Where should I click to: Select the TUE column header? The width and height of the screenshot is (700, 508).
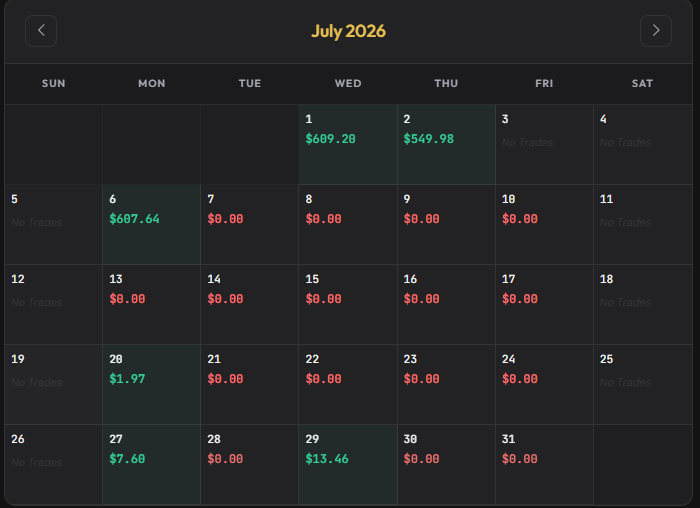pyautogui.click(x=250, y=83)
